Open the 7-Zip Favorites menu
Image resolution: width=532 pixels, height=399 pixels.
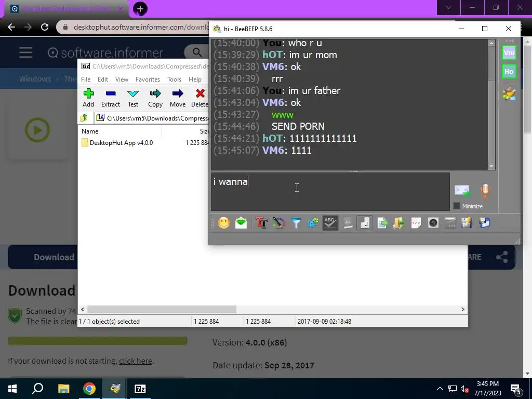[x=148, y=79]
